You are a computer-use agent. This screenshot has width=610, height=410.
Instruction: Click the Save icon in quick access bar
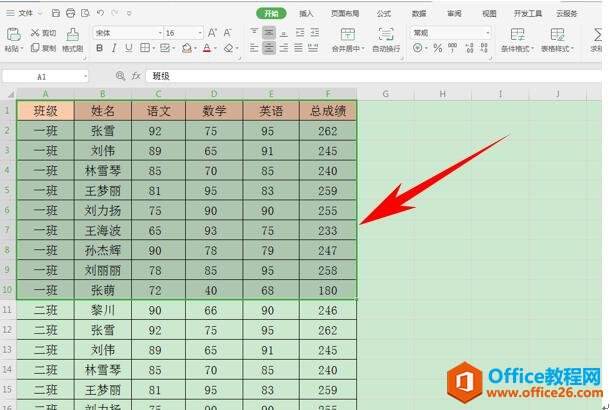click(x=56, y=13)
